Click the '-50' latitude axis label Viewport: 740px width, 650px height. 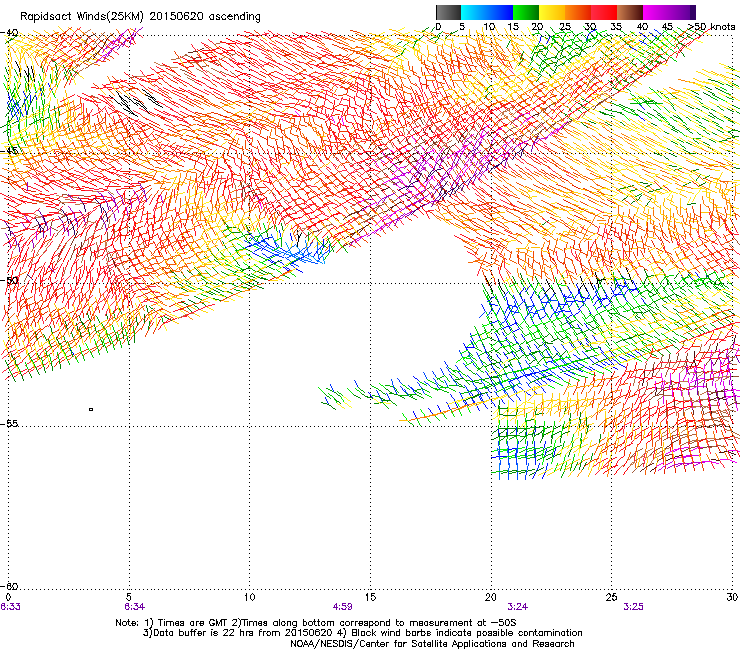(9, 280)
